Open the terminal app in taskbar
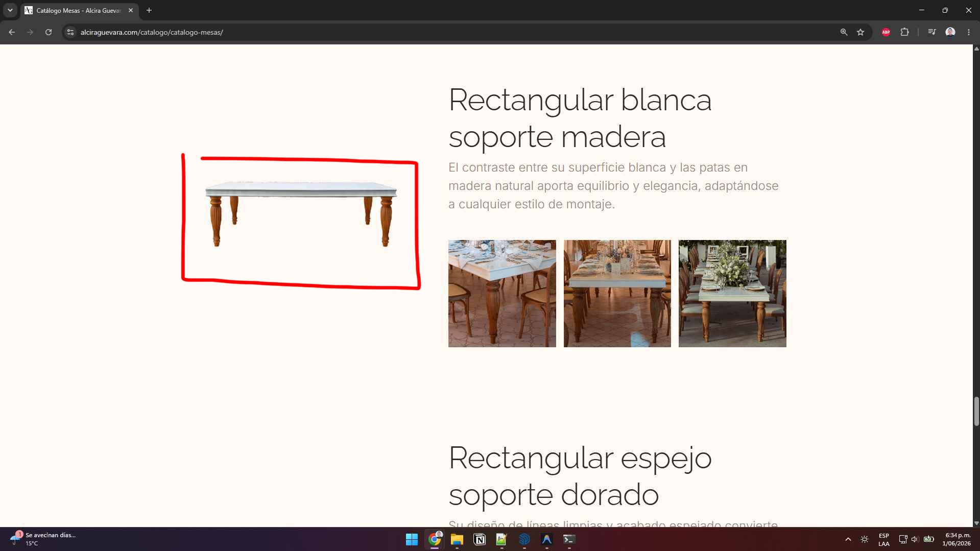This screenshot has height=551, width=980. tap(569, 539)
